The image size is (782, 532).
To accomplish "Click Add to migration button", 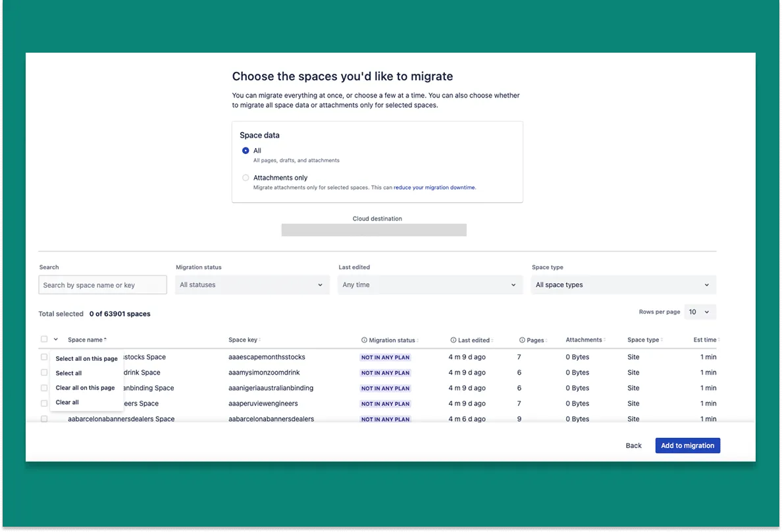I will (x=687, y=446).
